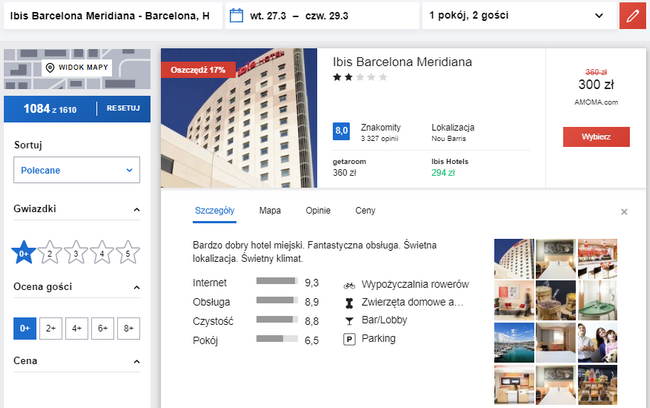Screen dimensions: 650x408
Task: Click the 8,0 rating score badge
Action: click(341, 131)
